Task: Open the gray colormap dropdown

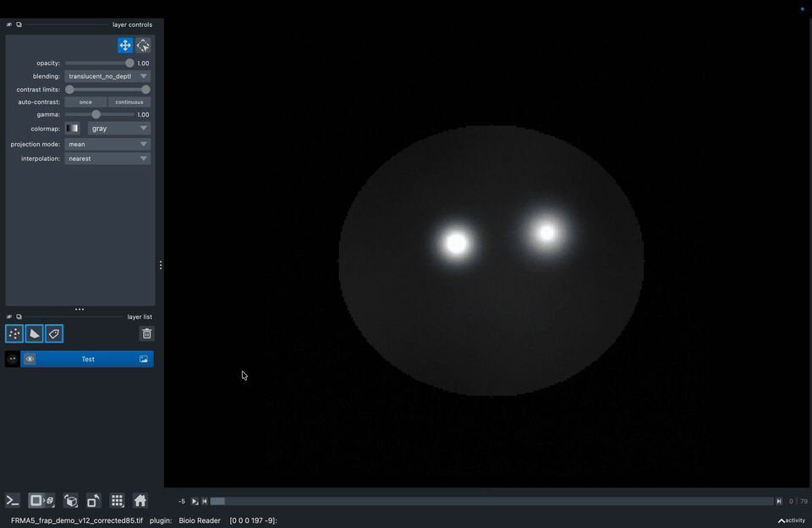Action: (118, 129)
